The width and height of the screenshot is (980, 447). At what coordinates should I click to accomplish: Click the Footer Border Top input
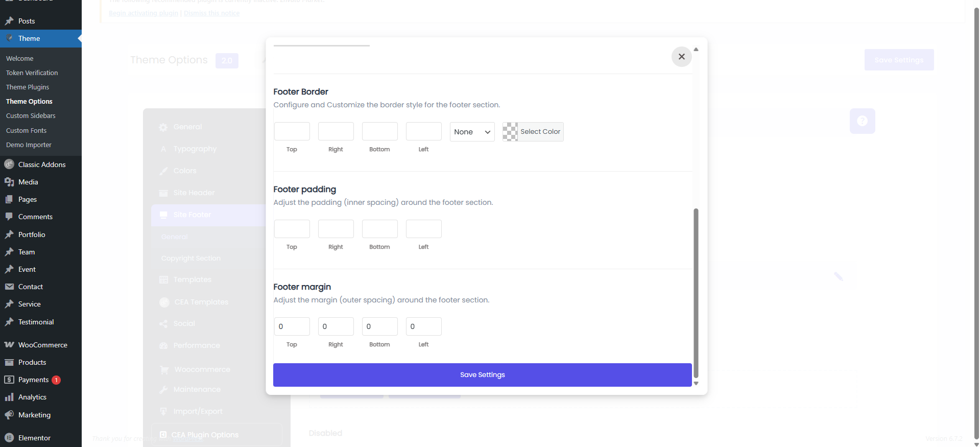pos(292,131)
